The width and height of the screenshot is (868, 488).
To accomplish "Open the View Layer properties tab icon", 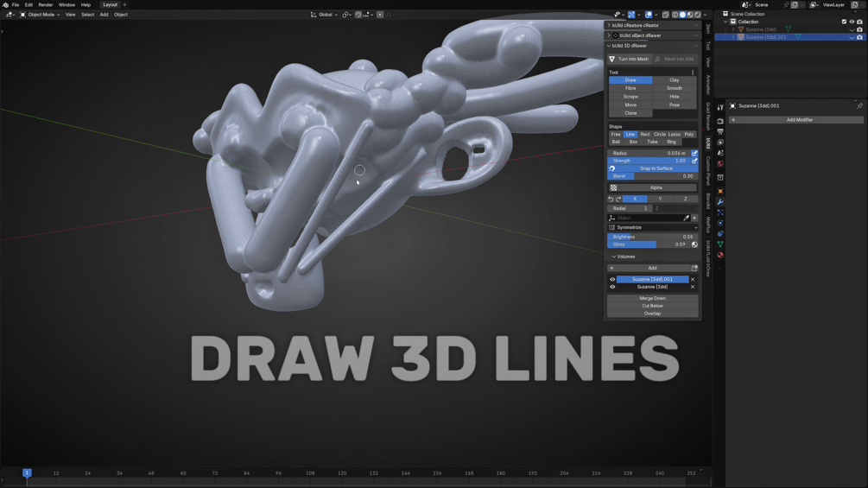I will [720, 143].
